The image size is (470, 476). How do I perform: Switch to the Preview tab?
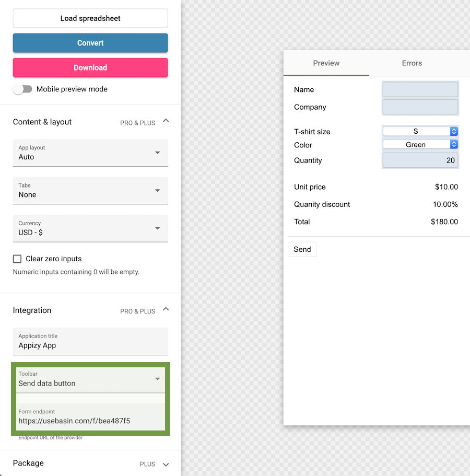click(326, 63)
